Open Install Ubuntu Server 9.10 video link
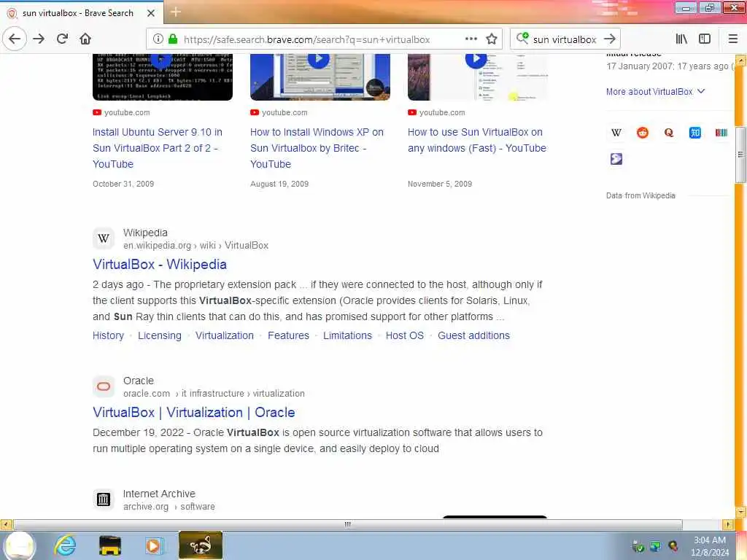Screen dimensions: 747x560 coord(158,148)
